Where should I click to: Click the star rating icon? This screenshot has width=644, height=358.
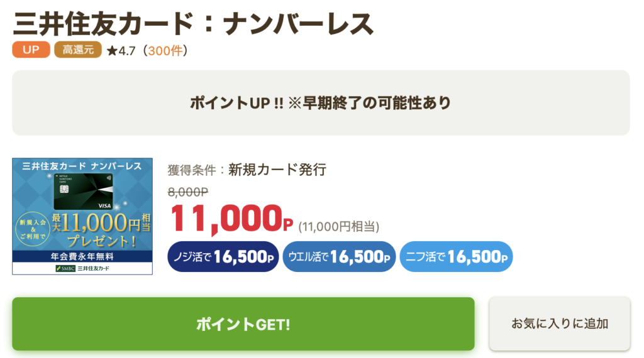(112, 51)
